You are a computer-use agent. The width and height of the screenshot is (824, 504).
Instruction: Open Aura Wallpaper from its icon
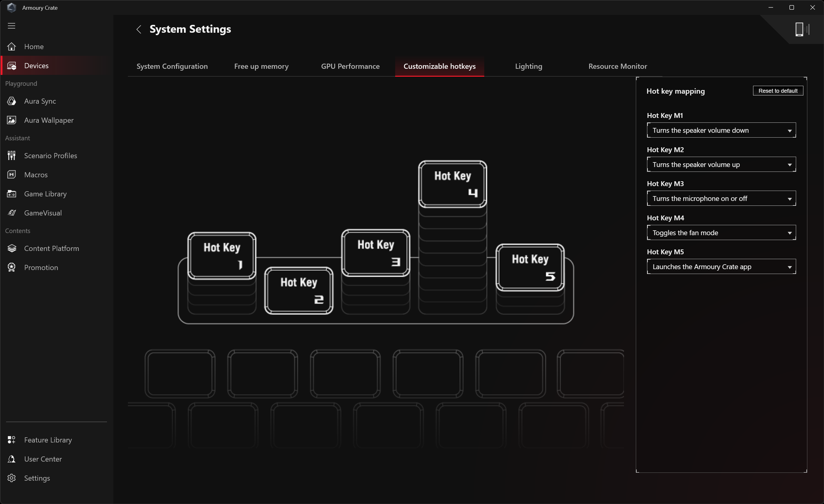12,120
